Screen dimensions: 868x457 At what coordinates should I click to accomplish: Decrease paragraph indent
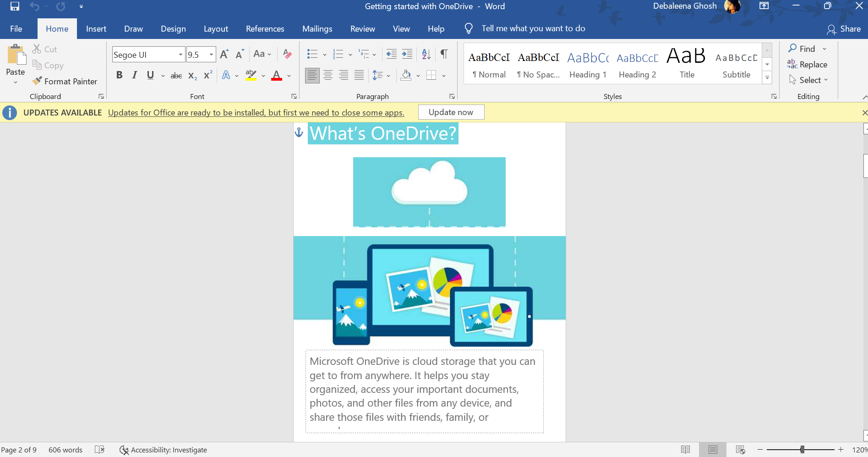coord(392,54)
